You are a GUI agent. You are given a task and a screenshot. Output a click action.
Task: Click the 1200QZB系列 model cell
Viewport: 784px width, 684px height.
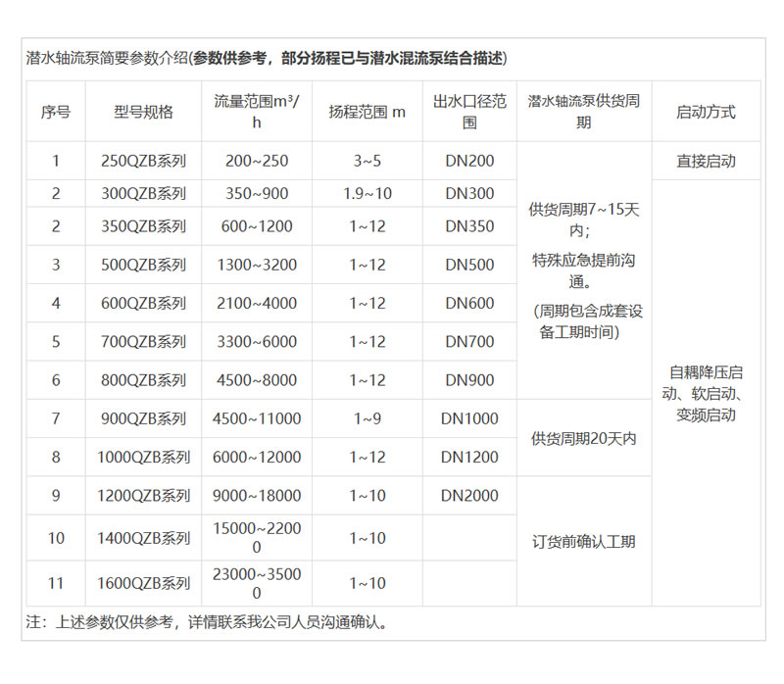point(143,496)
